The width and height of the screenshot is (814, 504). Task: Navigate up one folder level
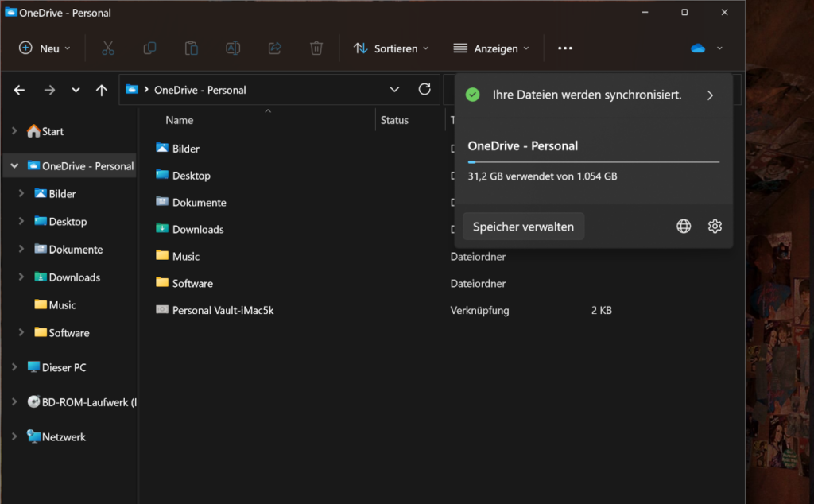[x=101, y=90]
